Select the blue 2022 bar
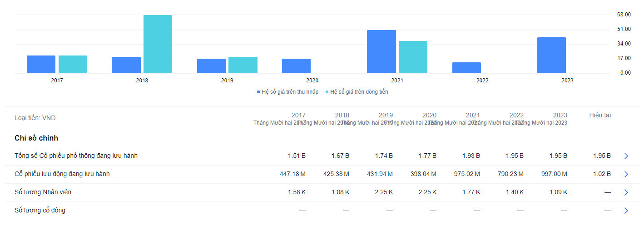644x232 pixels. point(466,68)
